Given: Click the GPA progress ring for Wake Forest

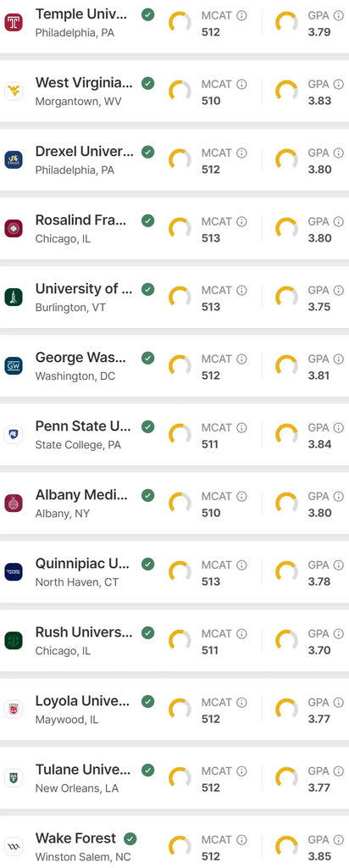Looking at the screenshot, I should pyautogui.click(x=286, y=847).
